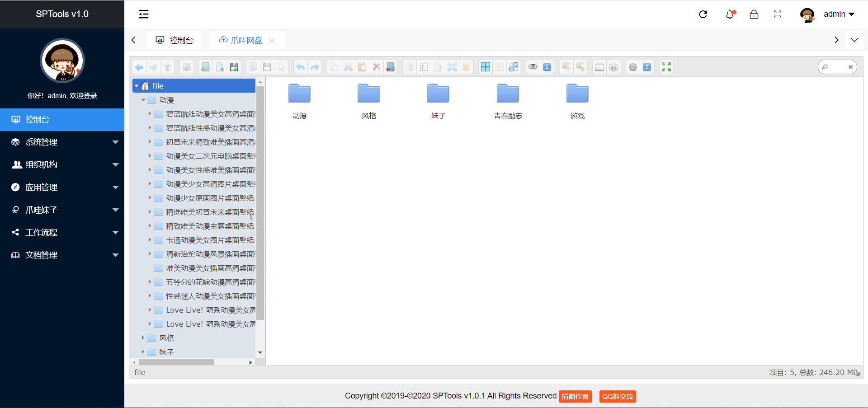This screenshot has height=408, width=868.
Task: Click the back arrow in file toolbar
Action: pos(139,67)
